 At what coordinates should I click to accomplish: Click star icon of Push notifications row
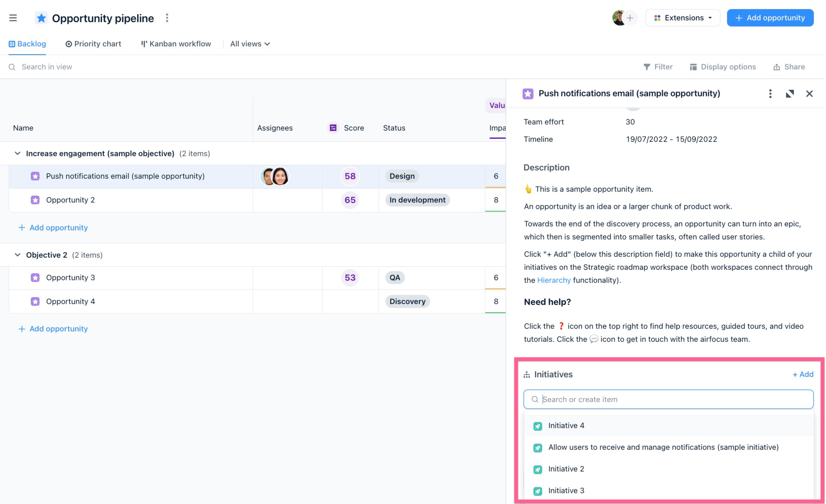click(x=35, y=176)
